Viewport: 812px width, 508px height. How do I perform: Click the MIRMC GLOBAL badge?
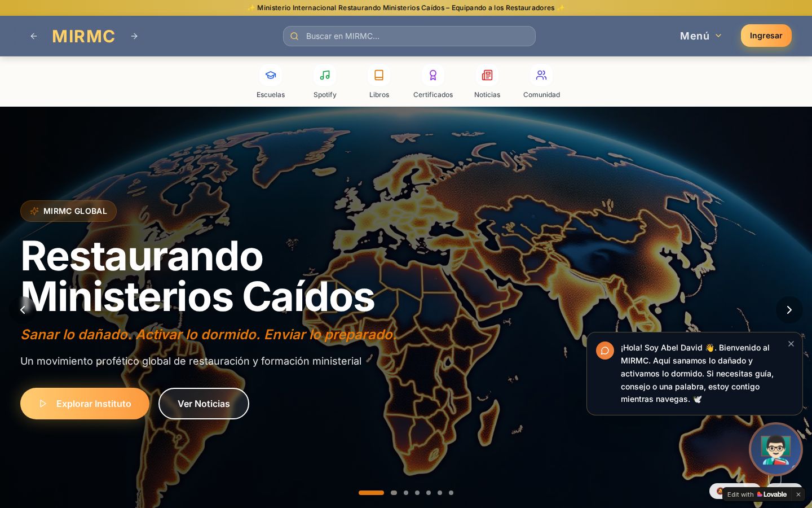coord(68,211)
